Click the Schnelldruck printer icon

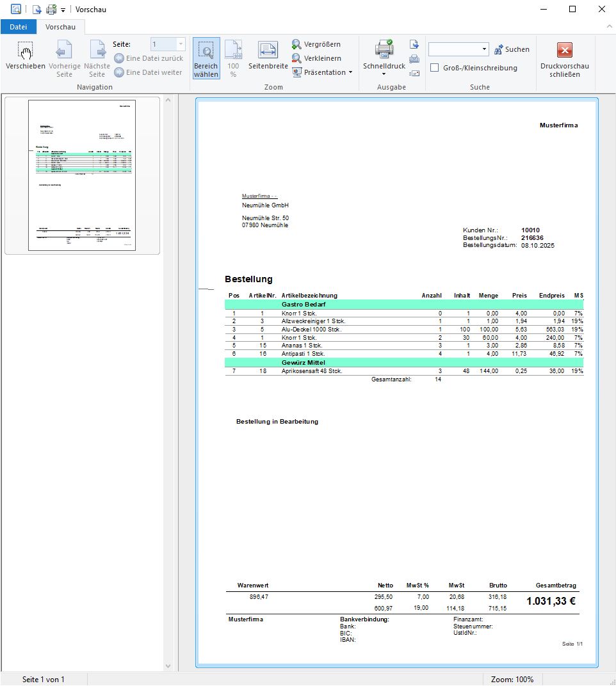[384, 50]
